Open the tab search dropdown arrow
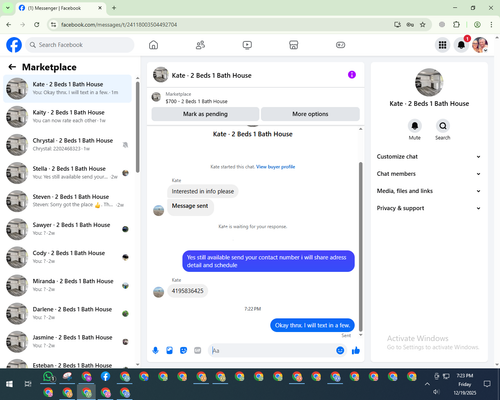Image resolution: width=500 pixels, height=400 pixels. [8, 8]
